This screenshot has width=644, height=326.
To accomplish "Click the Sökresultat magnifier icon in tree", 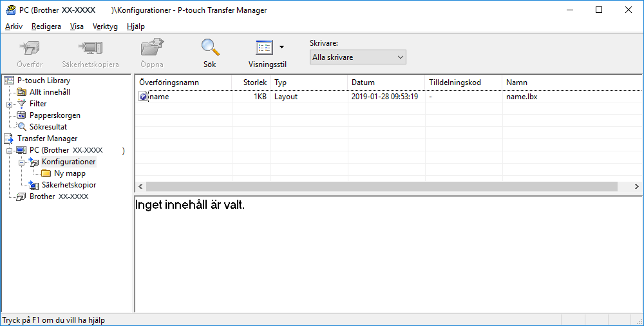I will coord(21,127).
